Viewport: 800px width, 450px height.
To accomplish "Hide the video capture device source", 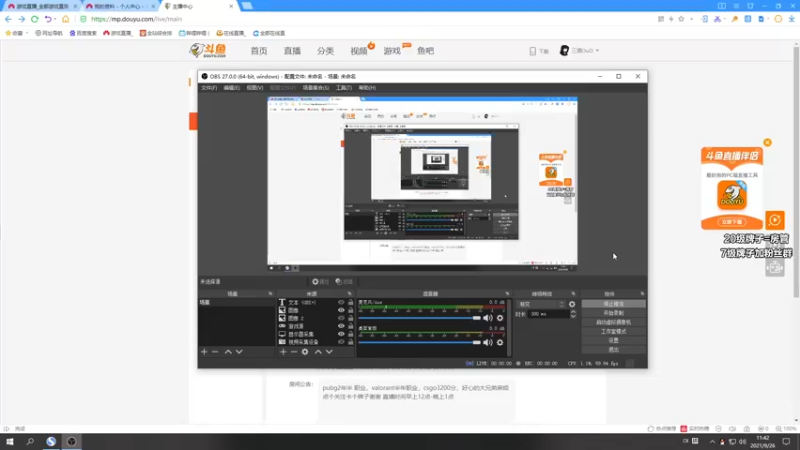I will [x=341, y=342].
